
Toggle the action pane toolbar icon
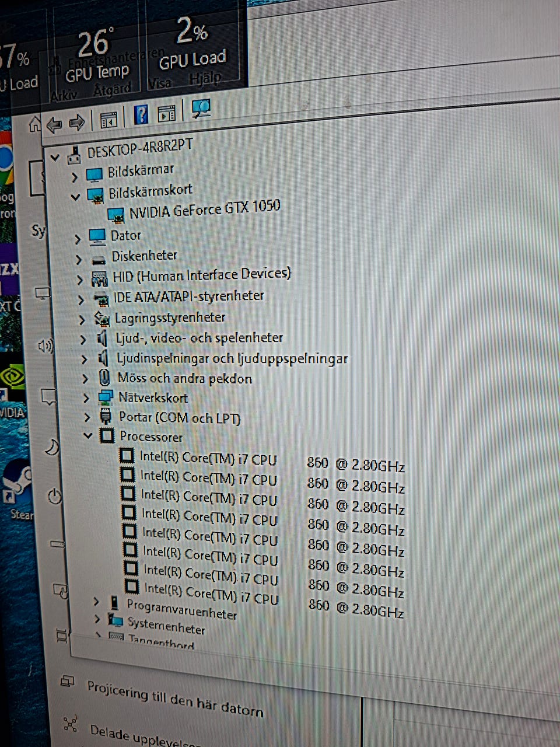click(166, 113)
